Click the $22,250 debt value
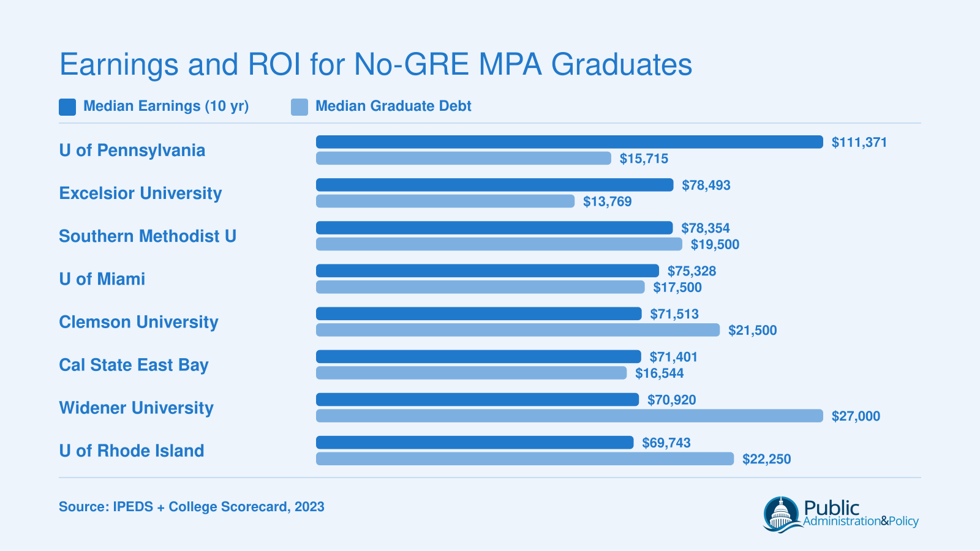The image size is (980, 551). (x=766, y=459)
